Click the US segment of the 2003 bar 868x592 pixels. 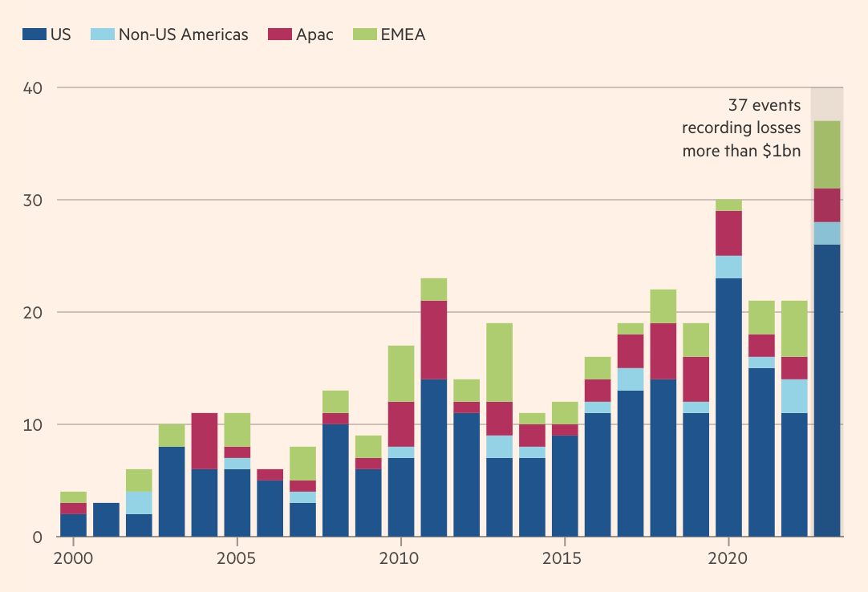(x=172, y=492)
